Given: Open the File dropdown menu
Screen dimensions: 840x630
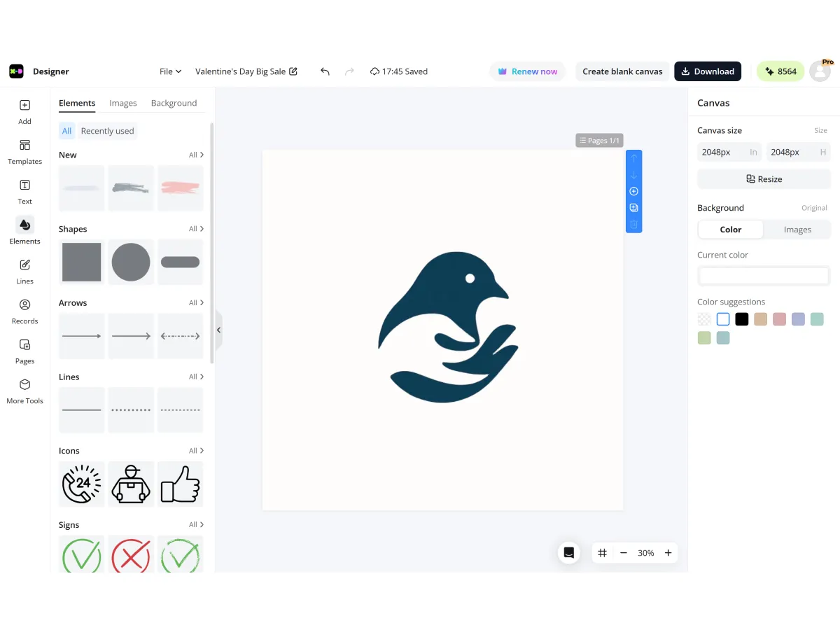Looking at the screenshot, I should 170,71.
